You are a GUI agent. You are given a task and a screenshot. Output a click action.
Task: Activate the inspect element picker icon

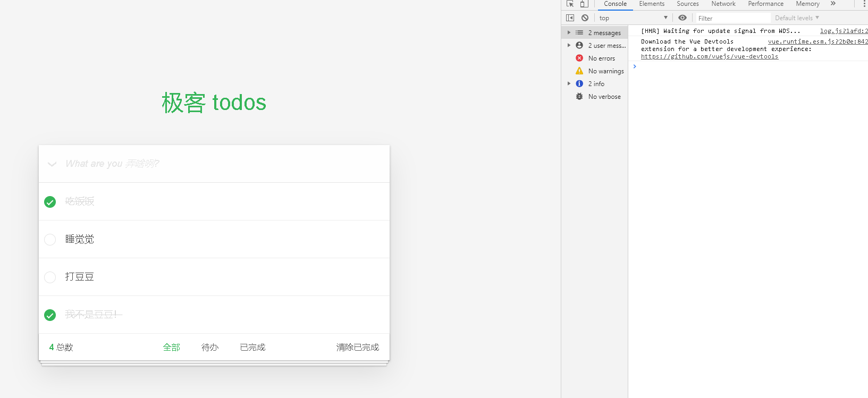click(570, 4)
